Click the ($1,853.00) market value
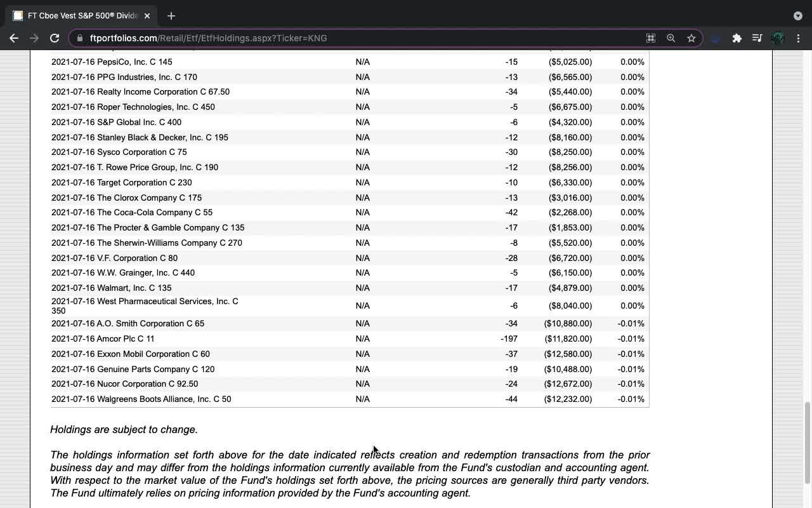This screenshot has height=508, width=812. 570,227
